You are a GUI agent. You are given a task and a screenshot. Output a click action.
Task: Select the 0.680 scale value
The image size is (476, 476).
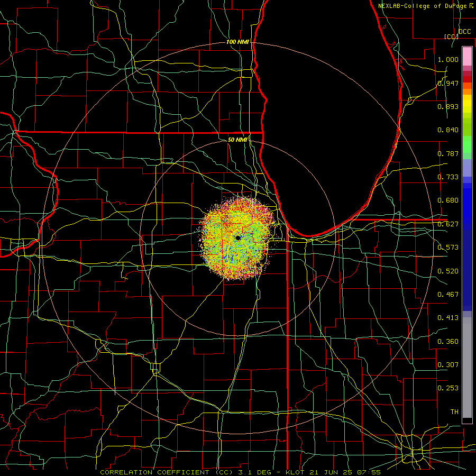click(448, 200)
